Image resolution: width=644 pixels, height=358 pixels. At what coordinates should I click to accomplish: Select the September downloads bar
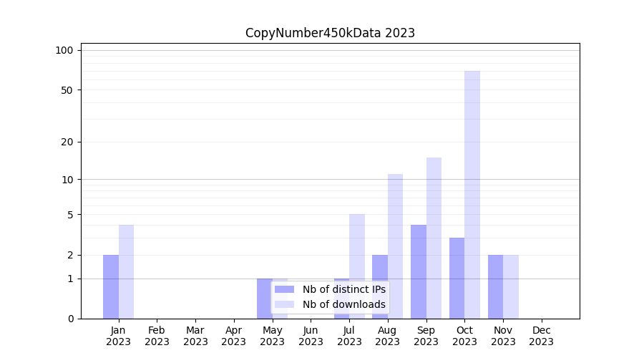click(x=434, y=238)
